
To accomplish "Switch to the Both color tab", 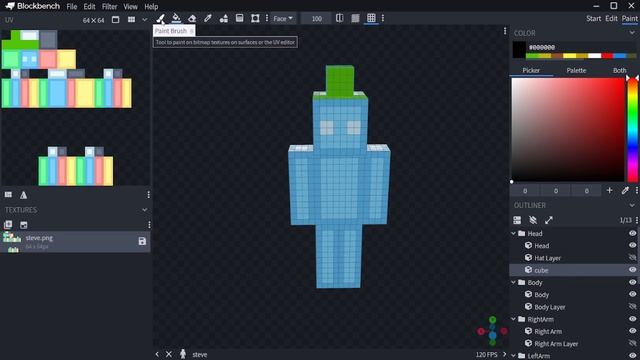I will 619,70.
